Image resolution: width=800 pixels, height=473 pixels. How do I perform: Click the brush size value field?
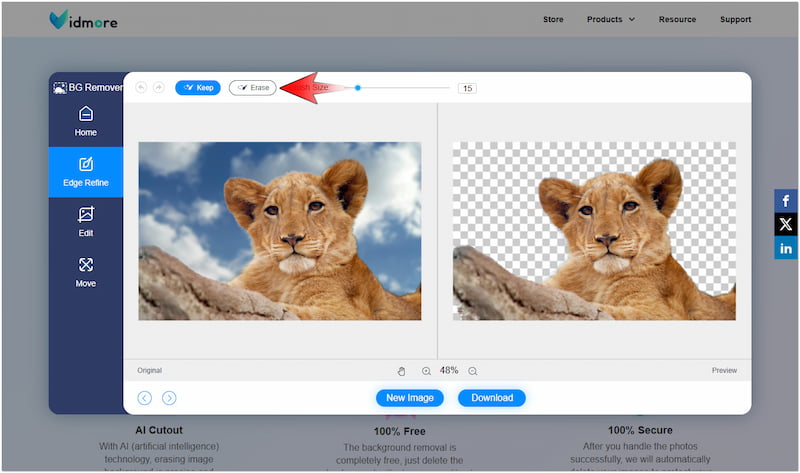click(x=467, y=88)
